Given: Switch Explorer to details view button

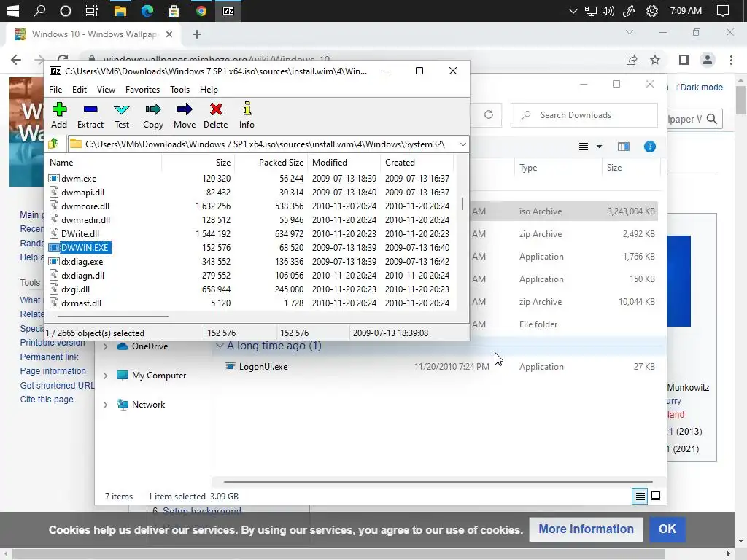Looking at the screenshot, I should click(640, 496).
